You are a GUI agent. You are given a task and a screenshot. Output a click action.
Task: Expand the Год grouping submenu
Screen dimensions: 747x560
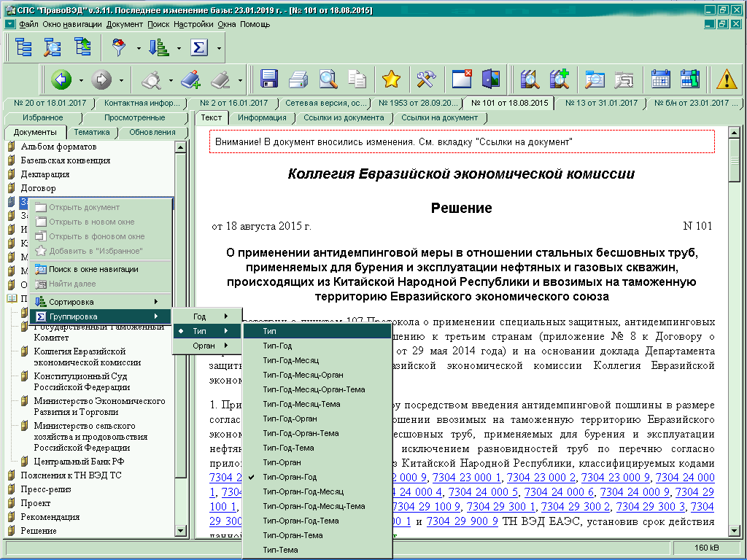pos(207,316)
